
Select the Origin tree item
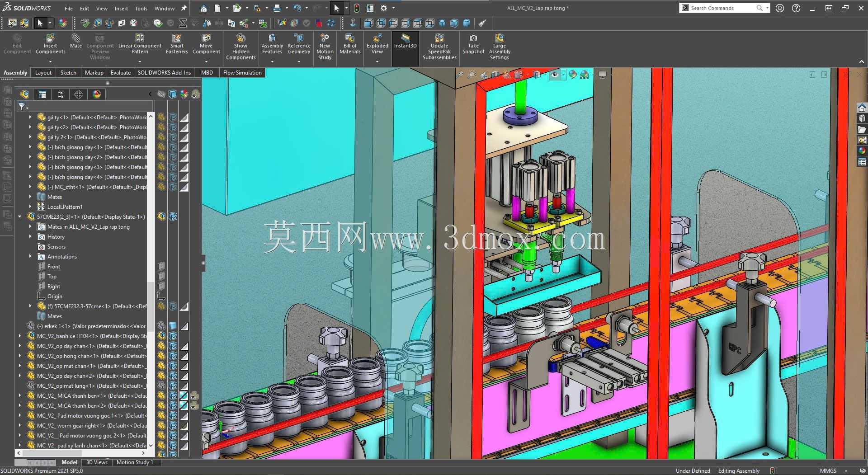pos(55,296)
